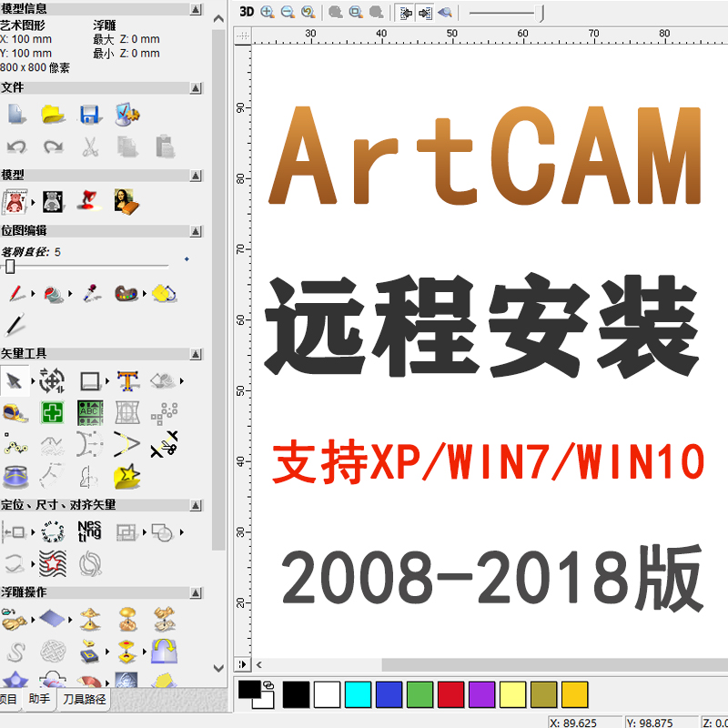Click the red desk lamp lighting icon
Image resolution: width=728 pixels, height=728 pixels.
pyautogui.click(x=90, y=201)
